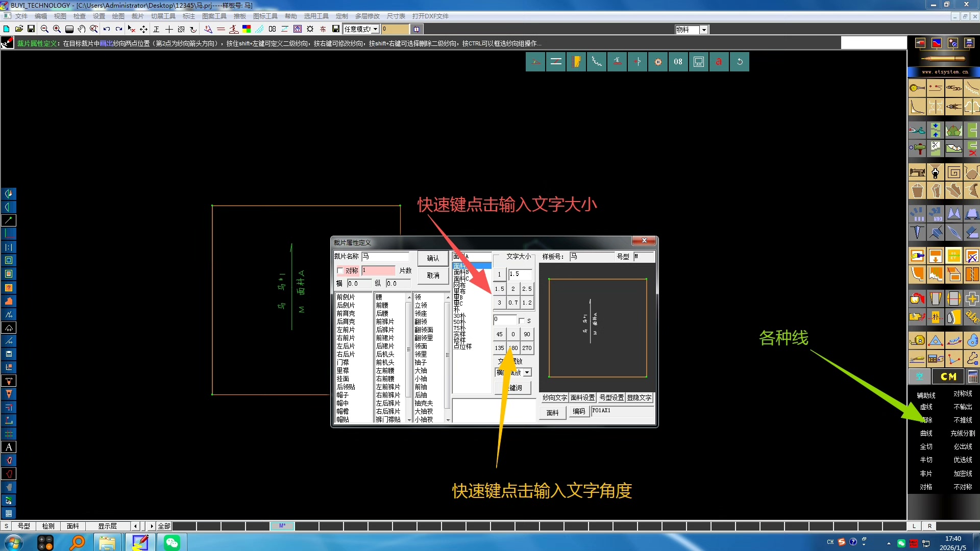980x551 pixels.
Task: Click the undo arrow icon
Action: tap(106, 29)
